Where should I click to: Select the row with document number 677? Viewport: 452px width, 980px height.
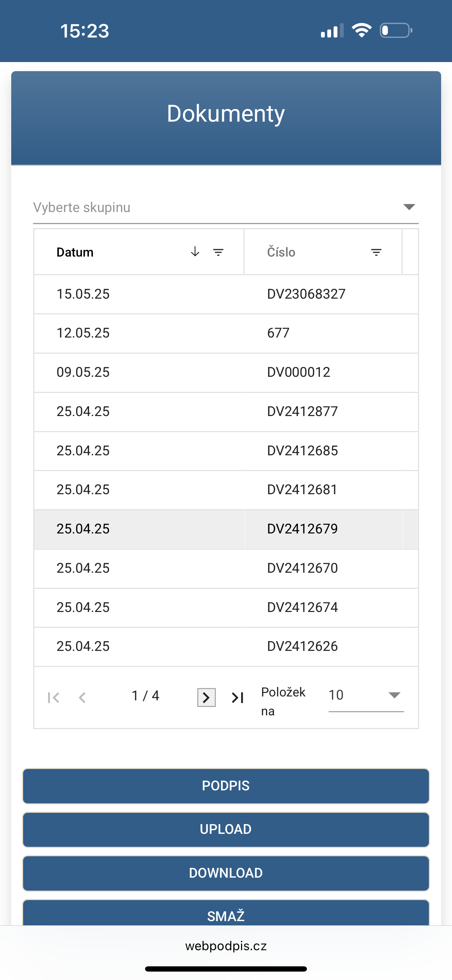click(226, 333)
